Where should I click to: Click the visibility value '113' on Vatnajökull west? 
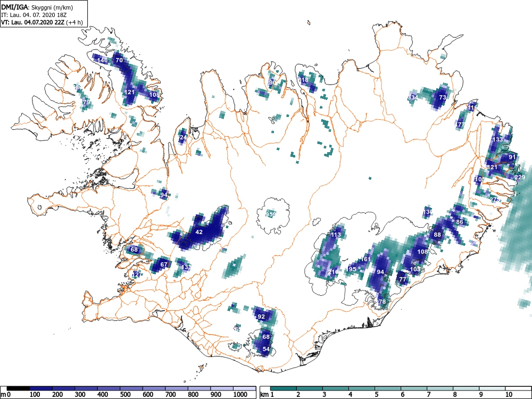(336, 235)
